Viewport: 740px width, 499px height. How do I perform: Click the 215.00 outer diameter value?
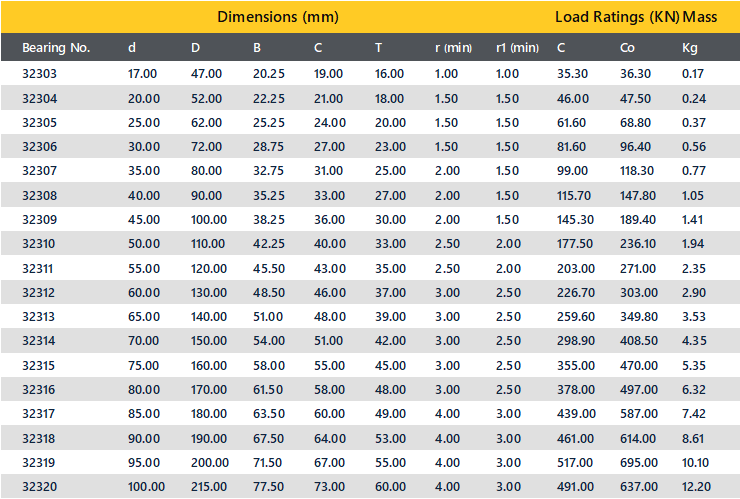coord(210,487)
